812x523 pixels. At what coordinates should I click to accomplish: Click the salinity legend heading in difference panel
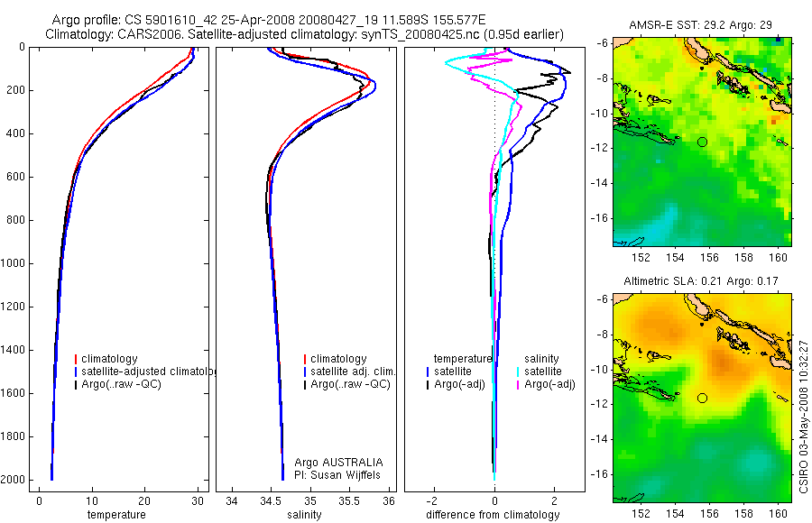(x=541, y=359)
